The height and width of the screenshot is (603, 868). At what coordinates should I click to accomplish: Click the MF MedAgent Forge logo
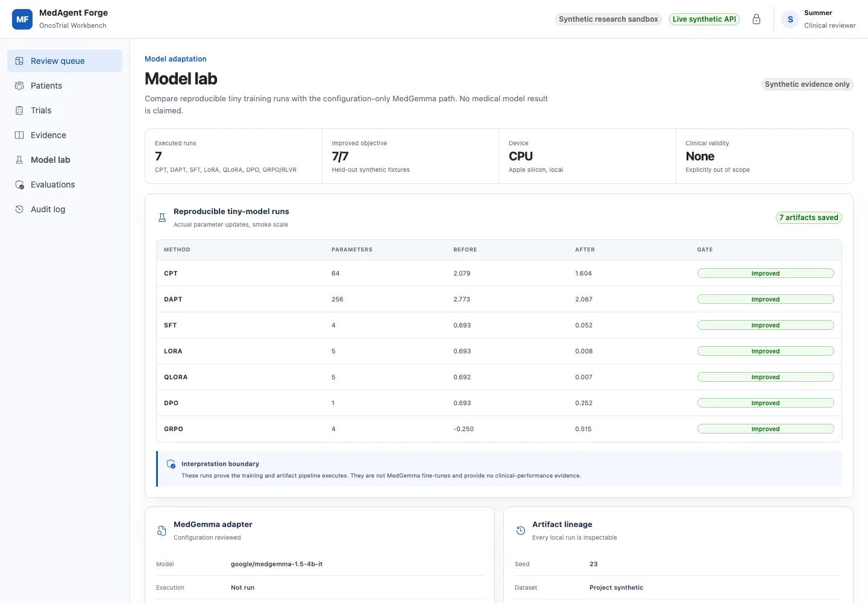[22, 19]
